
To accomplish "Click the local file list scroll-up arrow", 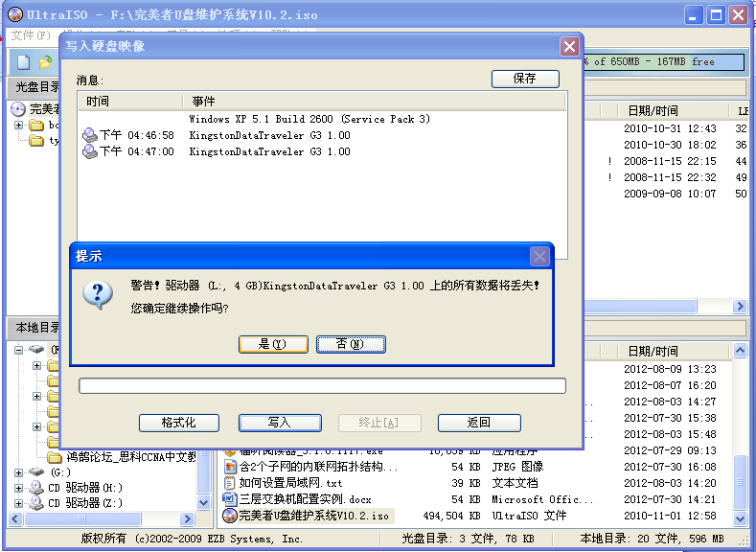I will point(740,351).
